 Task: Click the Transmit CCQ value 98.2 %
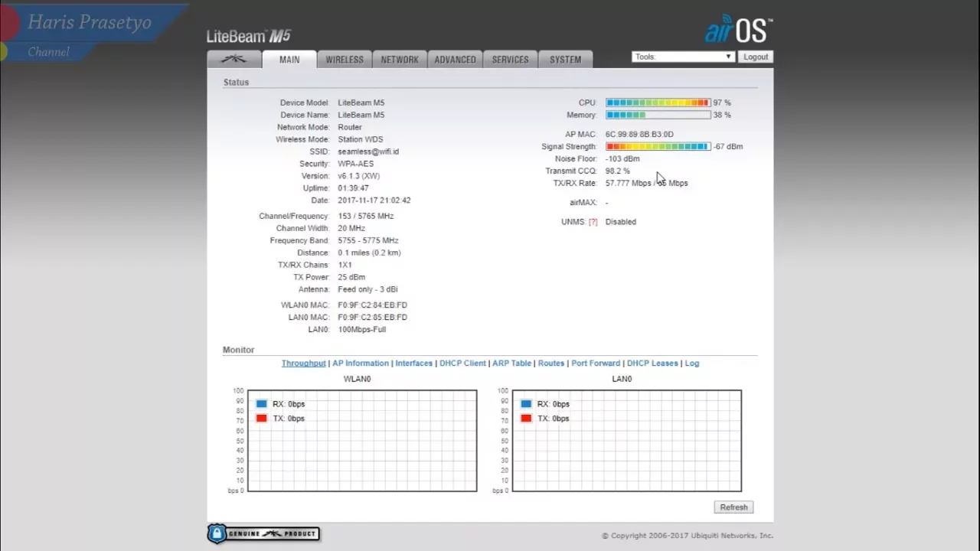click(x=618, y=171)
